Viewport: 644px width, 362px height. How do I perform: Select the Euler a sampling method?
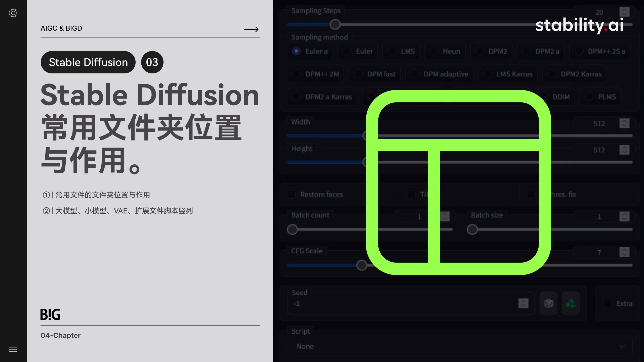[310, 51]
